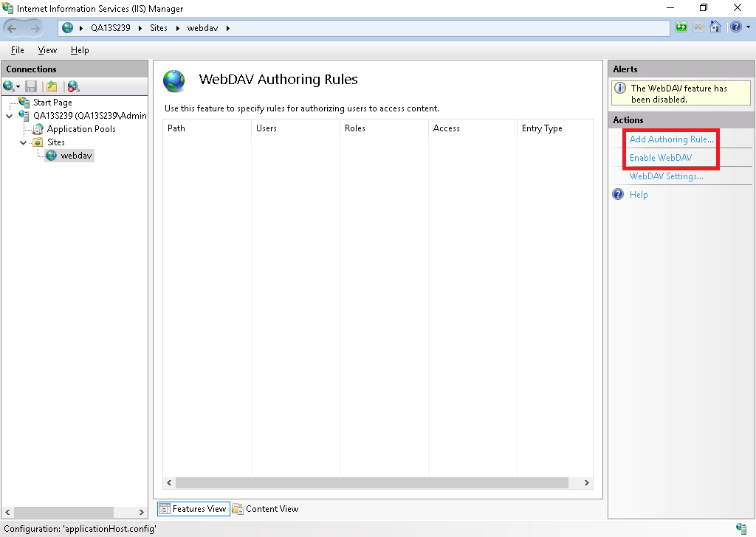Click the Back navigation arrow
The width and height of the screenshot is (756, 537).
point(13,27)
